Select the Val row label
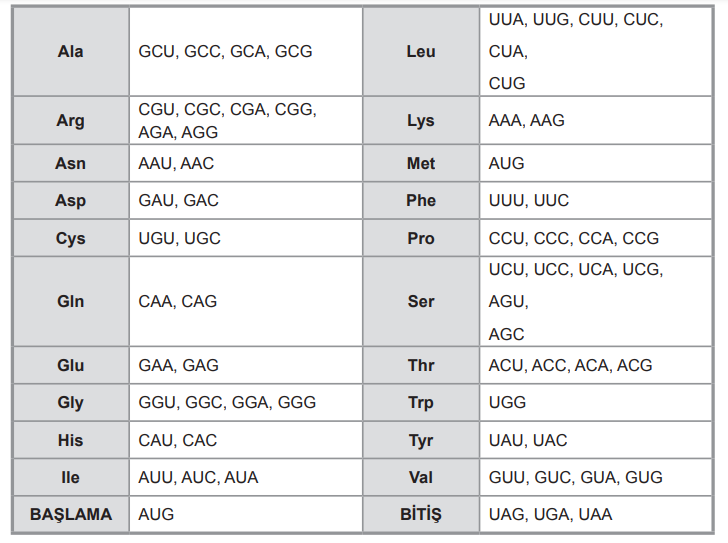This screenshot has width=728, height=543. (421, 478)
